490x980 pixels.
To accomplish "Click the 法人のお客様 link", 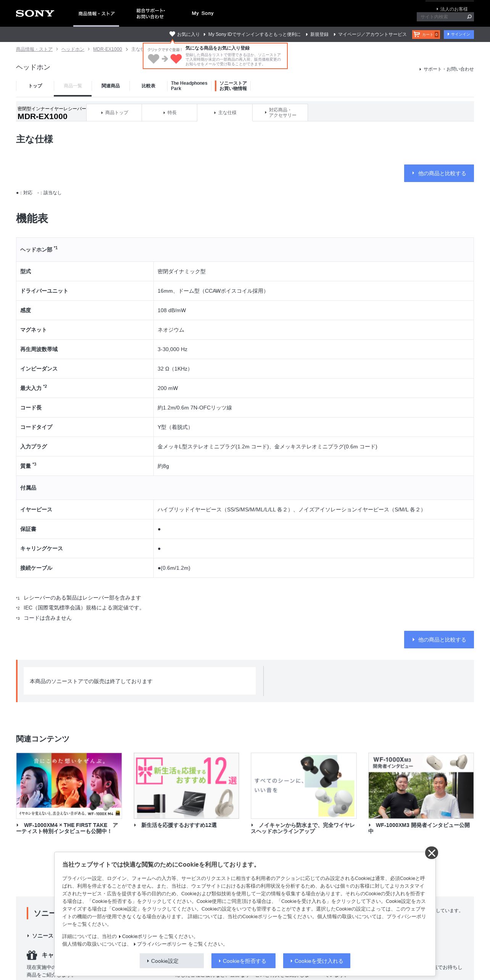I will [453, 9].
